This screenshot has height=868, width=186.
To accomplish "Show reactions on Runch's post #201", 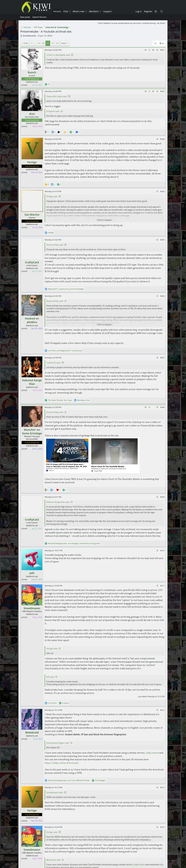I will click(x=47, y=84).
